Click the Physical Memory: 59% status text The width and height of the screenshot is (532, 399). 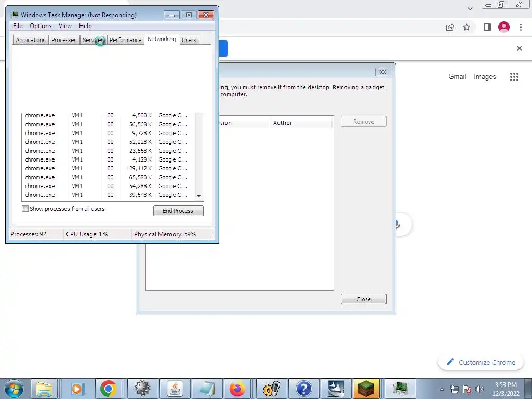coord(165,234)
